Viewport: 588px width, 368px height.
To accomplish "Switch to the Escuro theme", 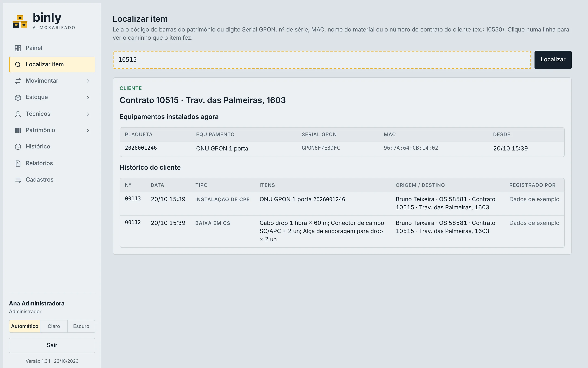I will (x=81, y=326).
